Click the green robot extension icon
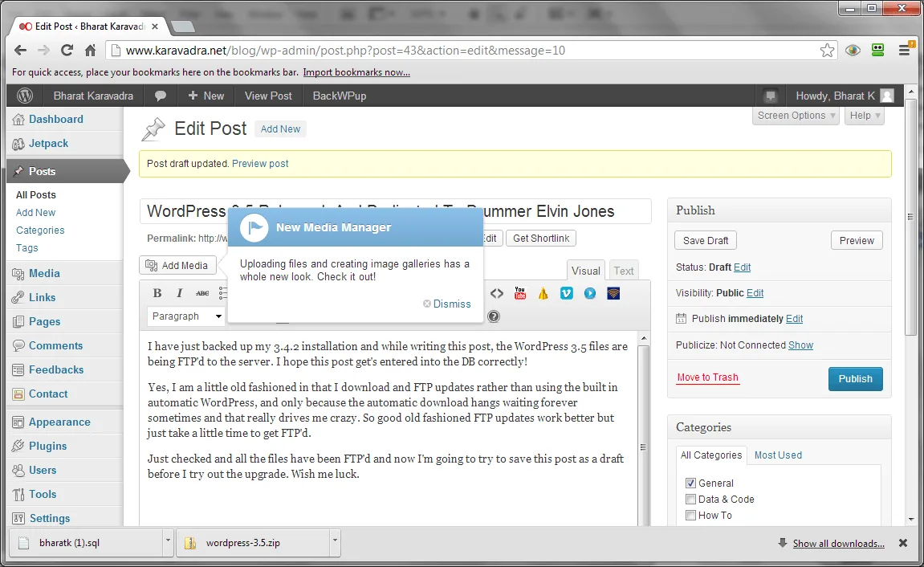 click(x=878, y=50)
